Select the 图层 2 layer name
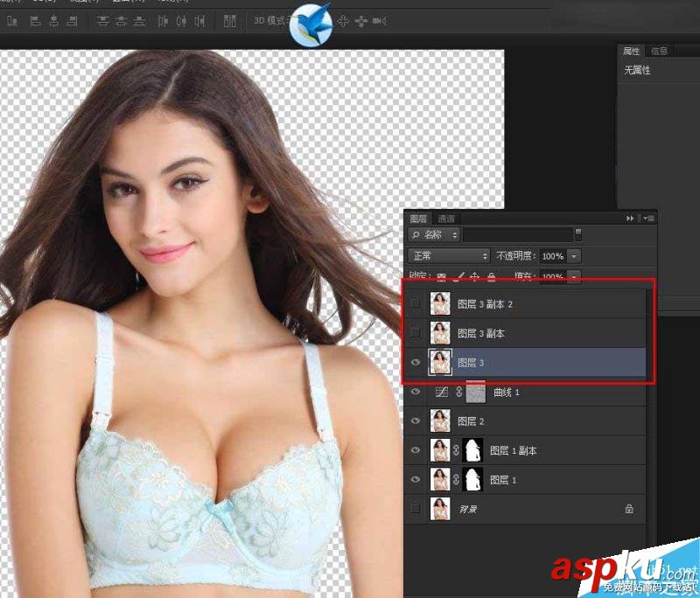The height and width of the screenshot is (598, 700). tap(471, 421)
